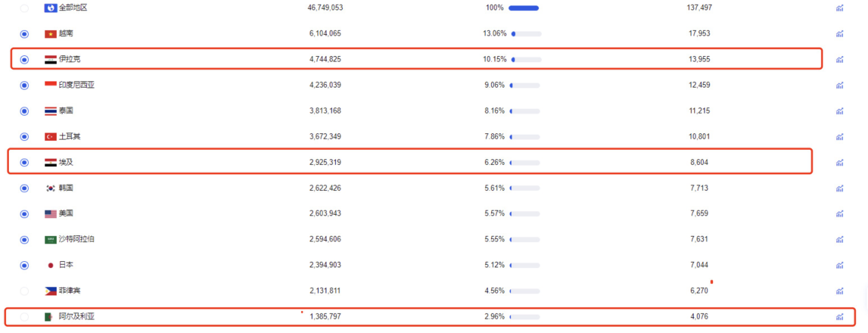
Task: Toggle the 全部地区 radio button
Action: coord(25,8)
